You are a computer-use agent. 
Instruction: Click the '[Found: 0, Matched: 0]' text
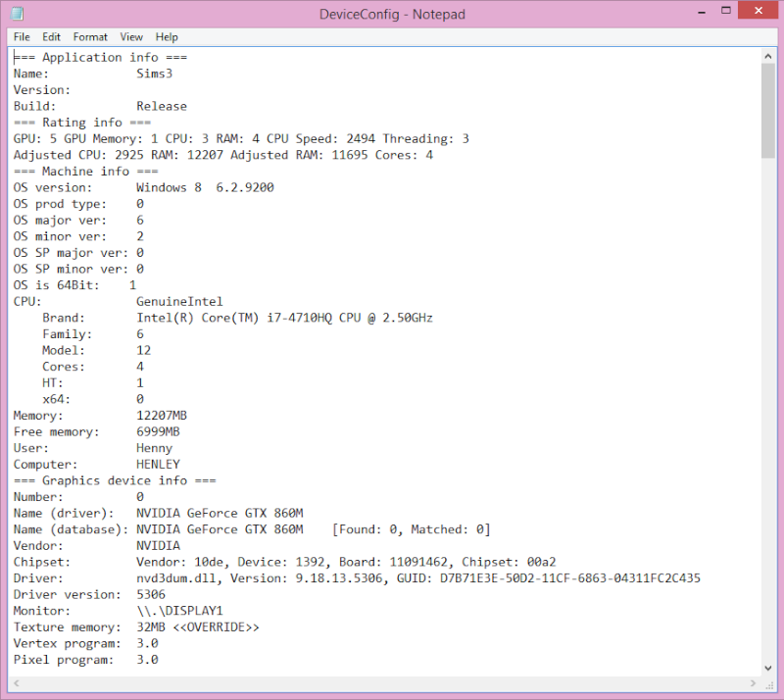point(412,529)
